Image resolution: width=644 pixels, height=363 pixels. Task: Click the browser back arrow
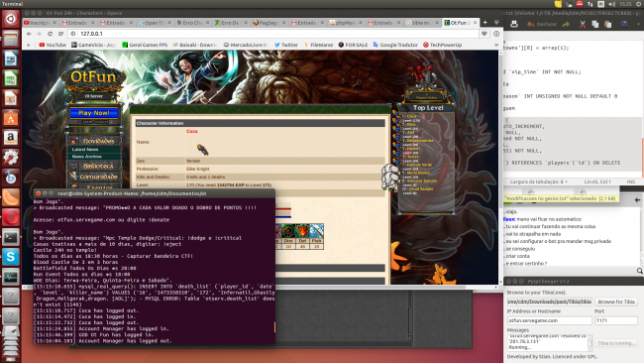[x=29, y=34]
